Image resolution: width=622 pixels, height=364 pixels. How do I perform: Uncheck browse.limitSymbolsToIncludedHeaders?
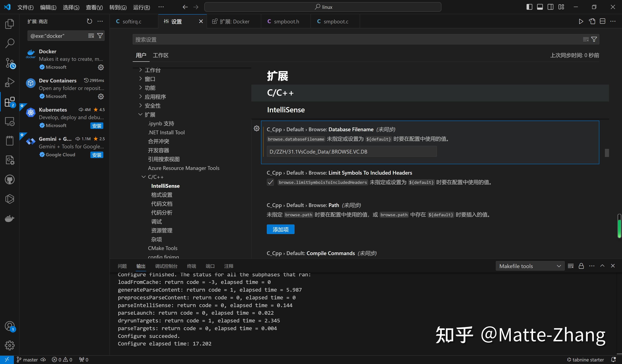270,182
